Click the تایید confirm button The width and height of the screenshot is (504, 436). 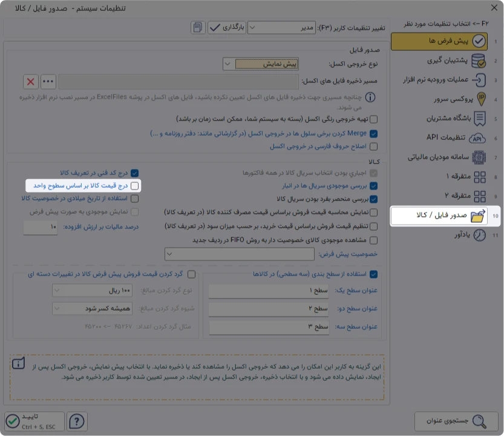34,421
